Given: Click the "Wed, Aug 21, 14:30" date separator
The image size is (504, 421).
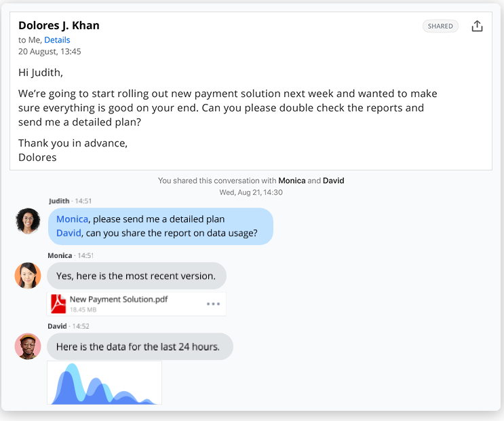Looking at the screenshot, I should pos(251,192).
